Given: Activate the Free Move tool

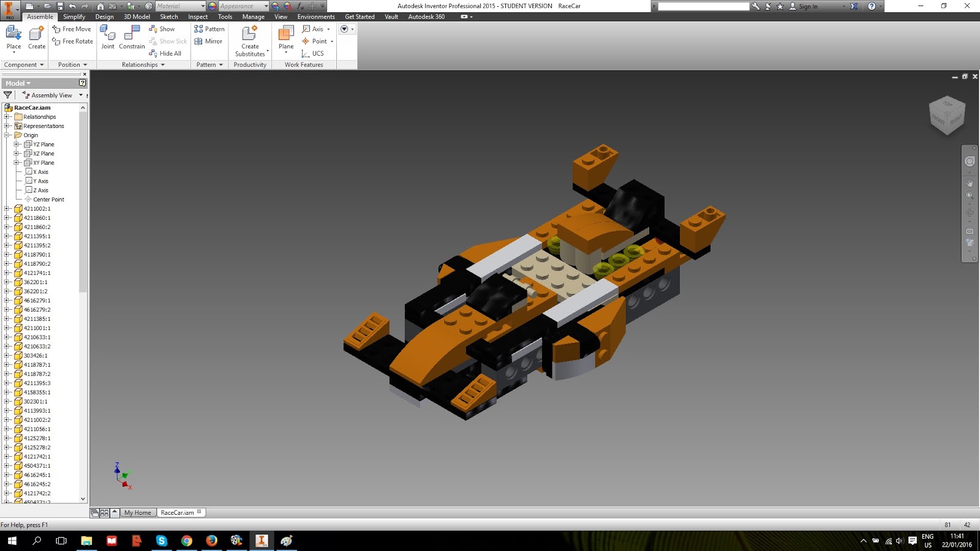Looking at the screenshot, I should [72, 29].
